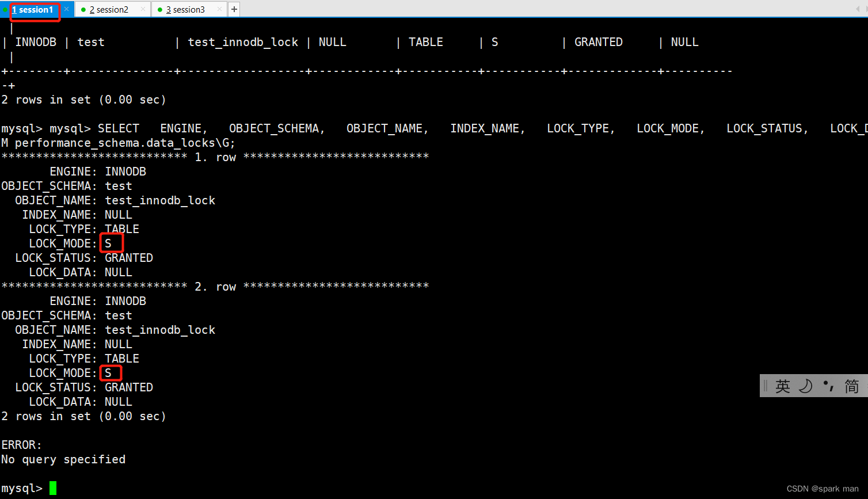Click "LOCK_STATUS," in the SELECT query line
Screen dimensions: 868x499
768,128
